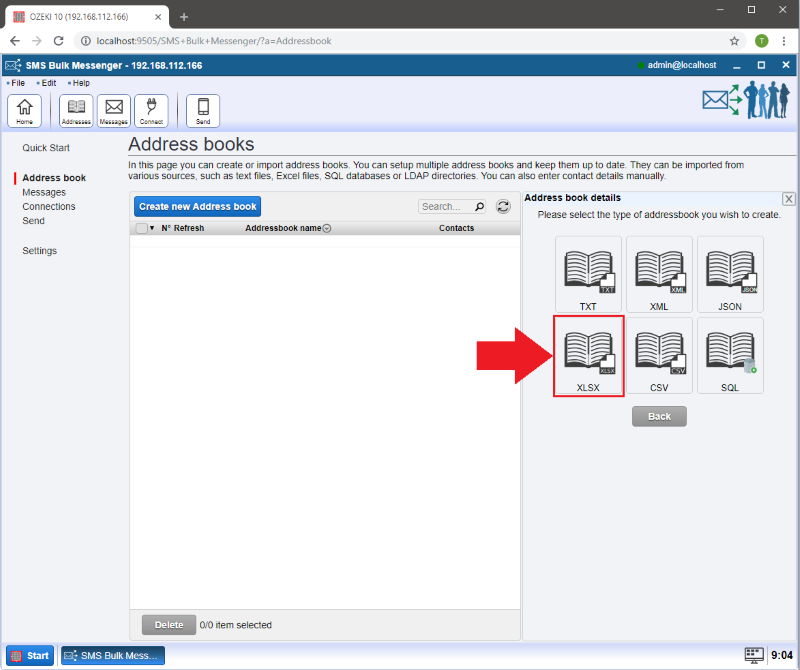This screenshot has height=670, width=800.
Task: Pick the XML address book icon
Action: tap(659, 274)
